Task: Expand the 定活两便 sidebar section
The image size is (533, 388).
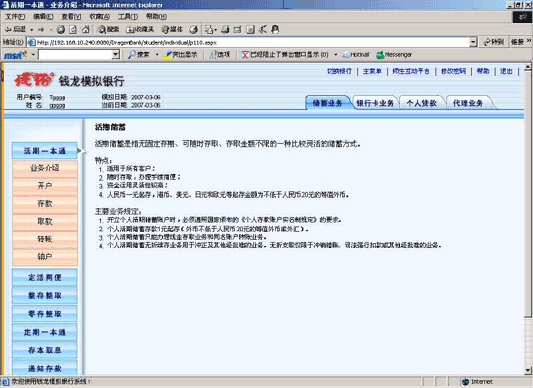Action: [x=45, y=277]
